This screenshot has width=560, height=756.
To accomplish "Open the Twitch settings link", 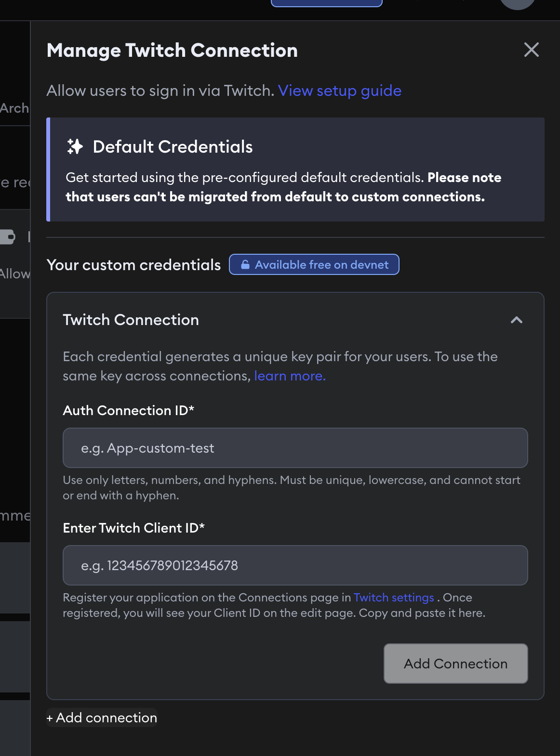I will 394,598.
